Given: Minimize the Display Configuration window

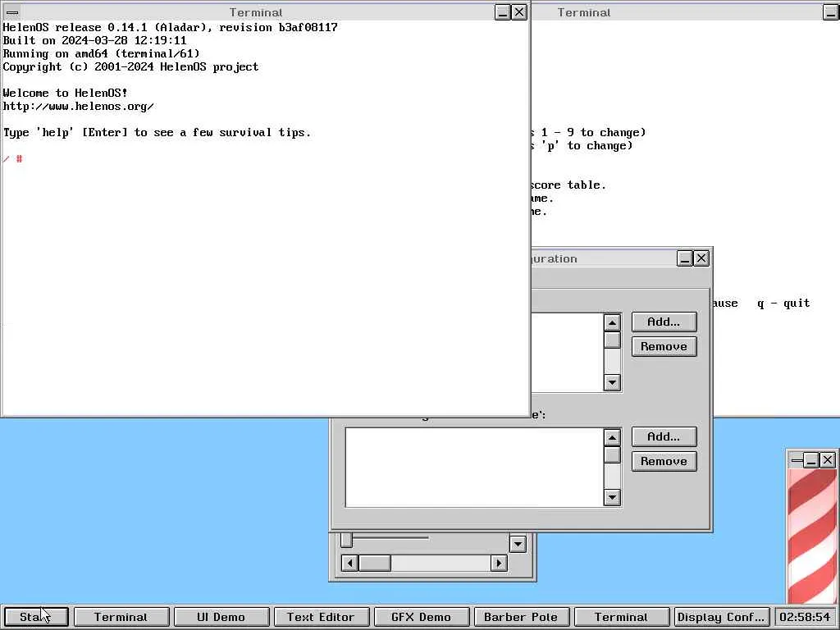Looking at the screenshot, I should [x=685, y=258].
